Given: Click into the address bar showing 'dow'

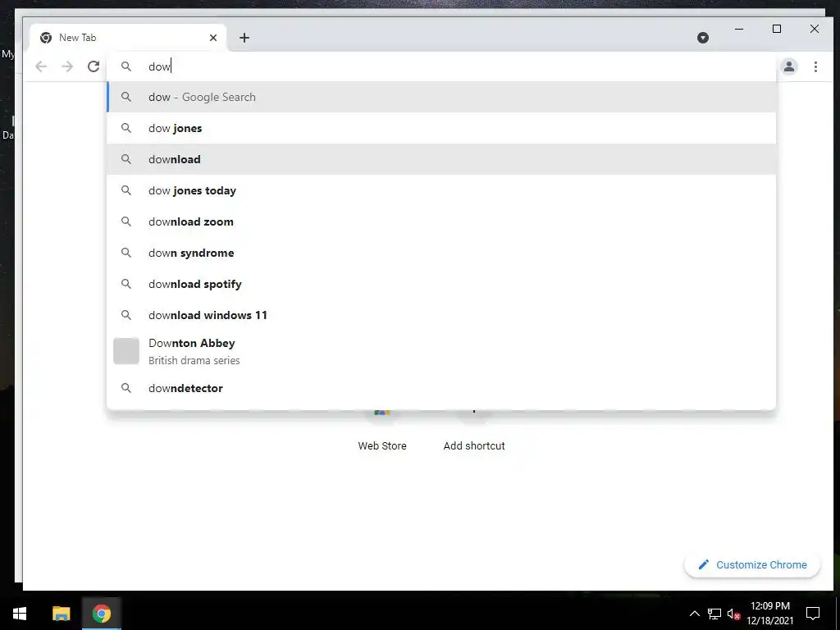Looking at the screenshot, I should 441,66.
